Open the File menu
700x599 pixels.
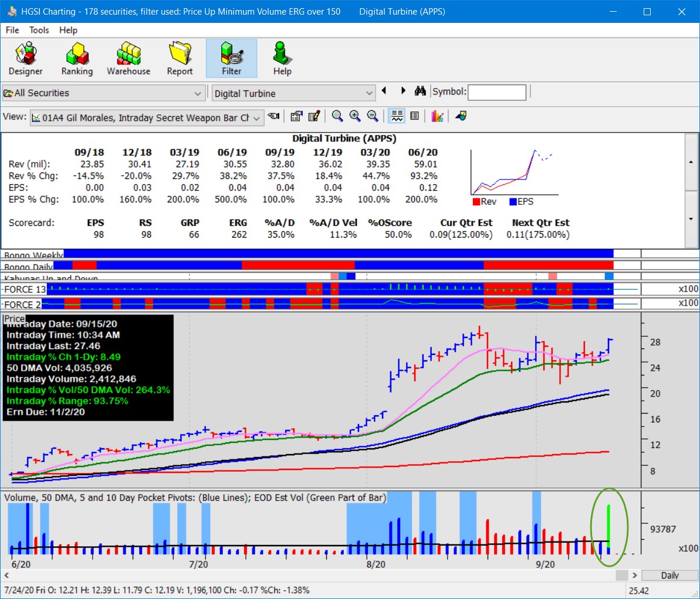(x=12, y=30)
